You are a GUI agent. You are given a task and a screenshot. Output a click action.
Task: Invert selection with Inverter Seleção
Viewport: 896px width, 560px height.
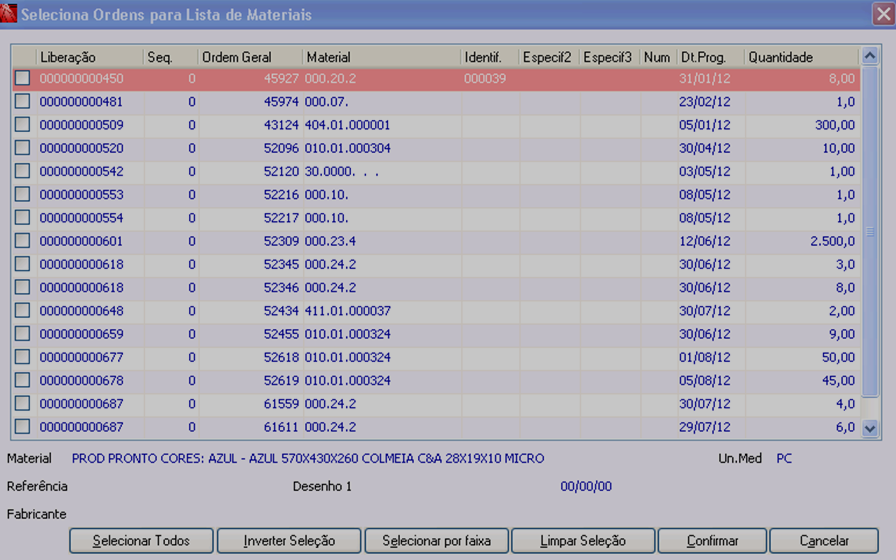289,541
